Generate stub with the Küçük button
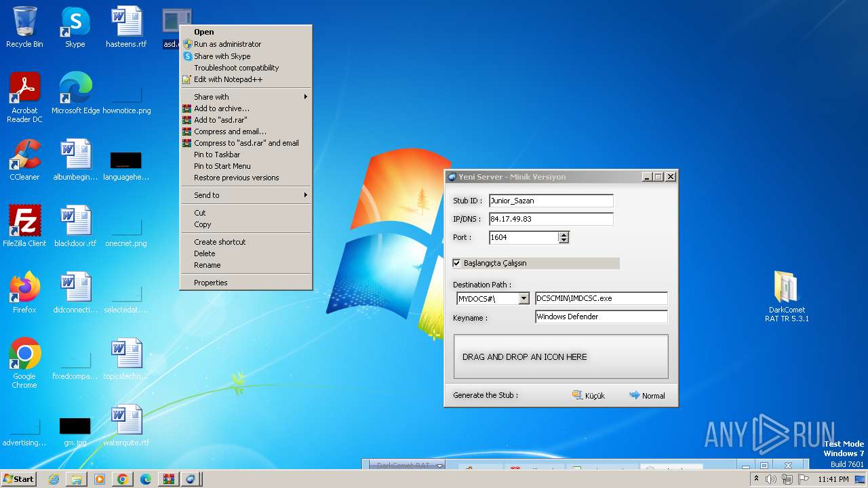Image resolution: width=868 pixels, height=488 pixels. click(x=589, y=395)
